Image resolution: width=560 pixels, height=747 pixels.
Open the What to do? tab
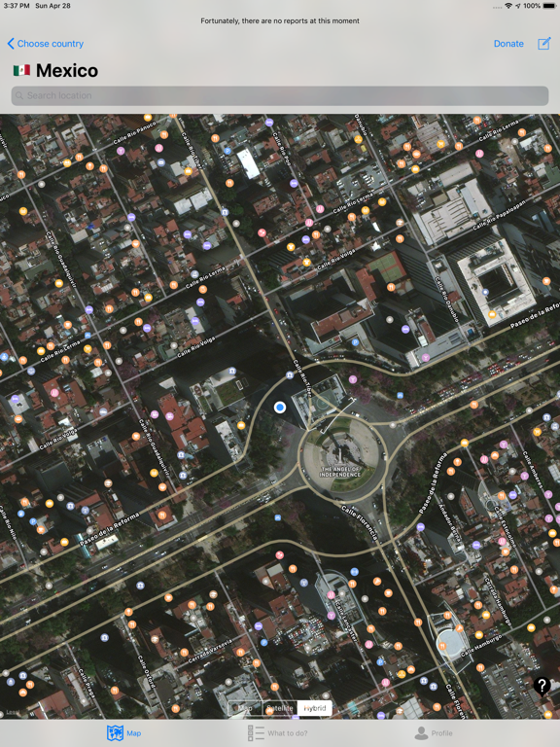[x=278, y=733]
